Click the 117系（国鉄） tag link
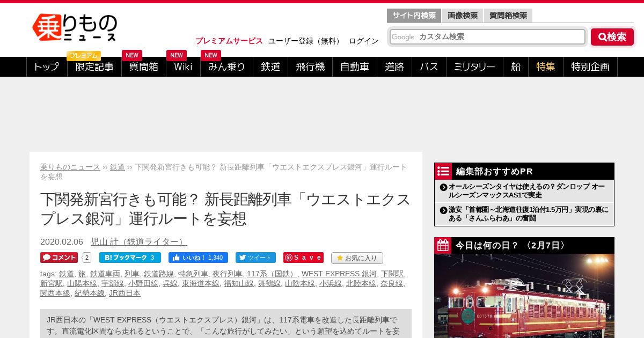This screenshot has height=338, width=644. pos(272,274)
